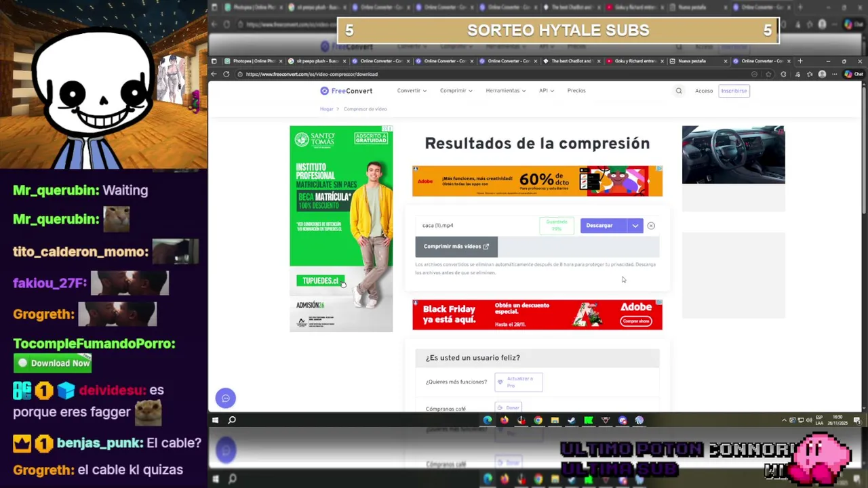
Task: Remove the caca (1).mp4 file with the X icon
Action: [x=651, y=226]
